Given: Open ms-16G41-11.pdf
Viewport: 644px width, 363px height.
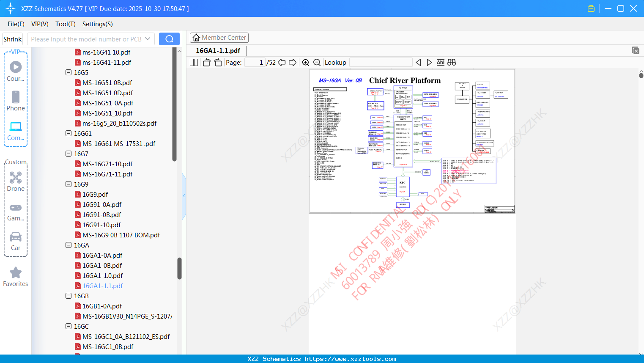Looking at the screenshot, I should (107, 62).
